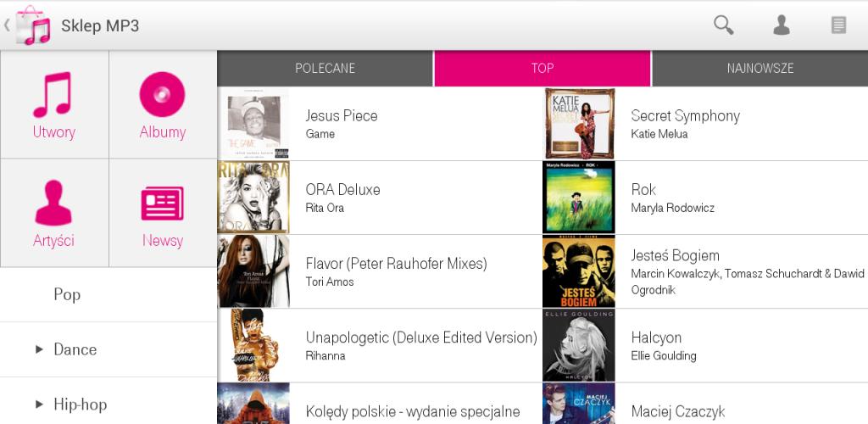The image size is (868, 424).
Task: Open the user account profile icon
Action: [x=781, y=25]
